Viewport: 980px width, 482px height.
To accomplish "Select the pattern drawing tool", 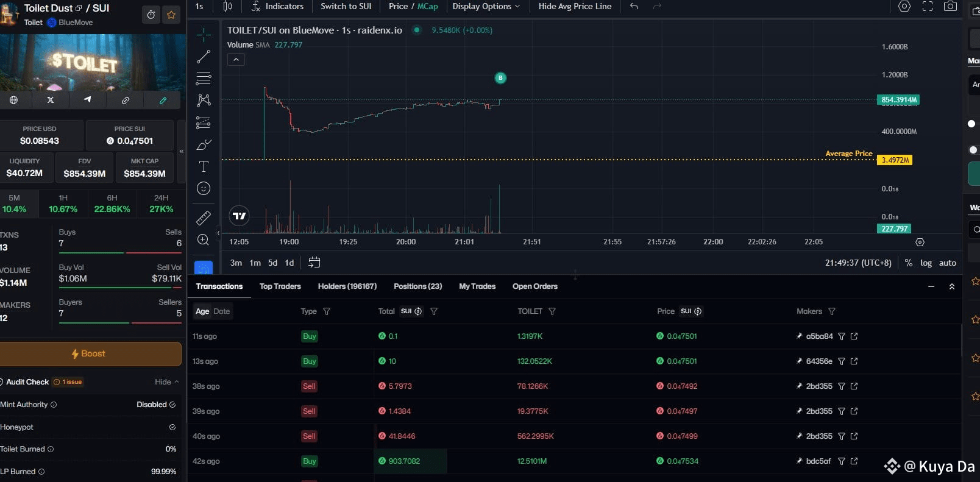I will click(x=204, y=101).
